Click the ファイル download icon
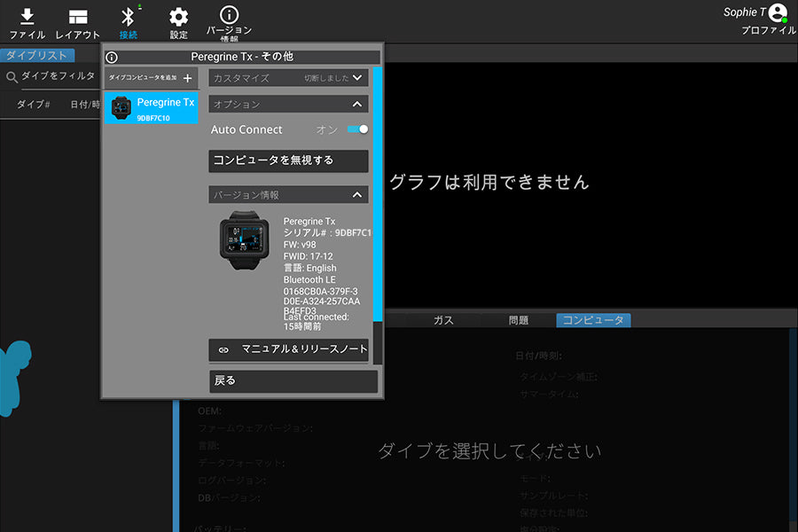 coord(27,16)
